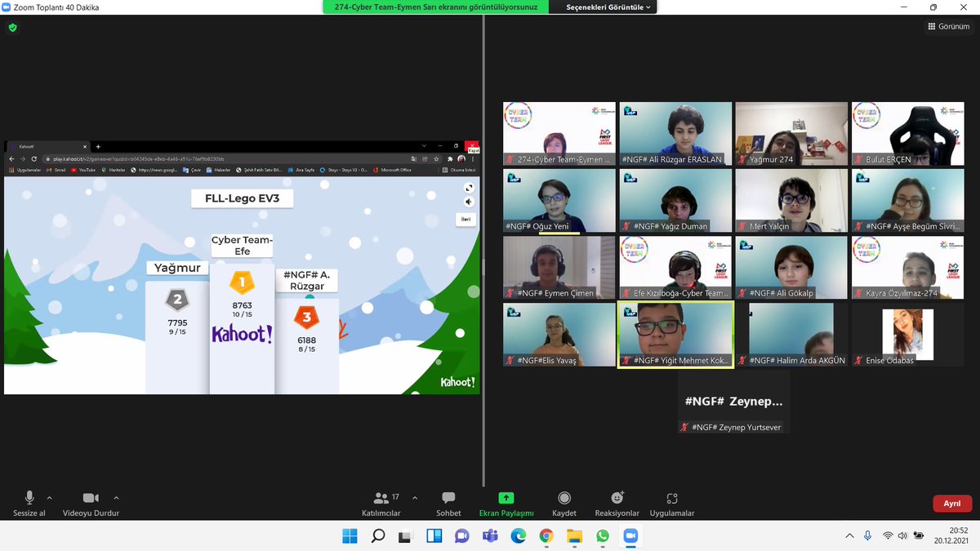Screen dimensions: 980x551
Task: Select Elis Yavaş video tile
Action: point(559,335)
